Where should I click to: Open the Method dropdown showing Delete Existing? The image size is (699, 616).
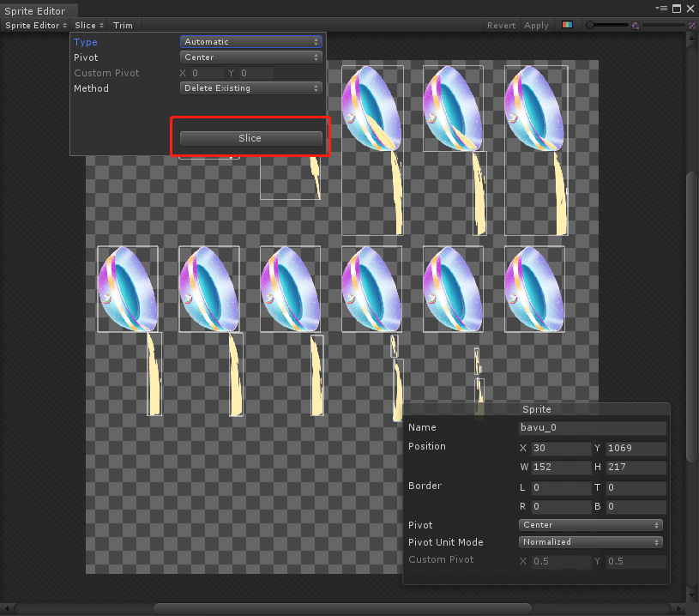[250, 88]
